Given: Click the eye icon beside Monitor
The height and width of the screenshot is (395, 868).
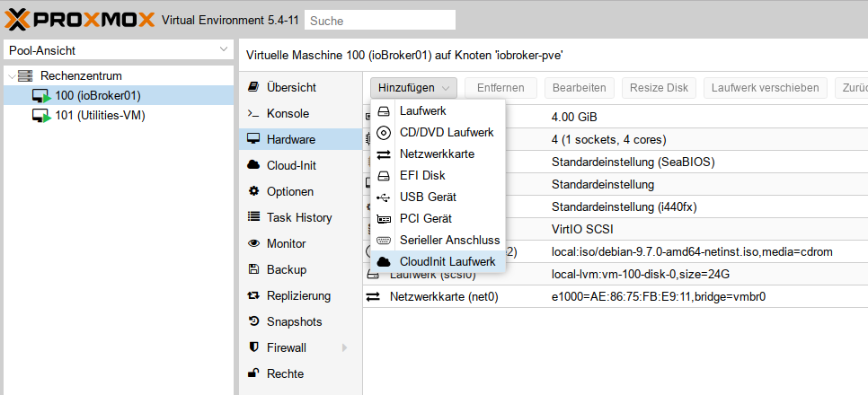Looking at the screenshot, I should (x=253, y=243).
